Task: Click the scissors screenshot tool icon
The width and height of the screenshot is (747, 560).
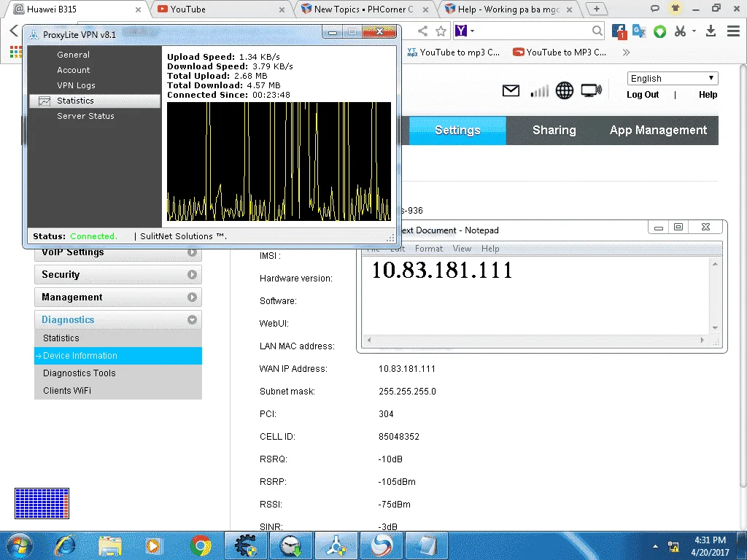Action: click(x=680, y=31)
